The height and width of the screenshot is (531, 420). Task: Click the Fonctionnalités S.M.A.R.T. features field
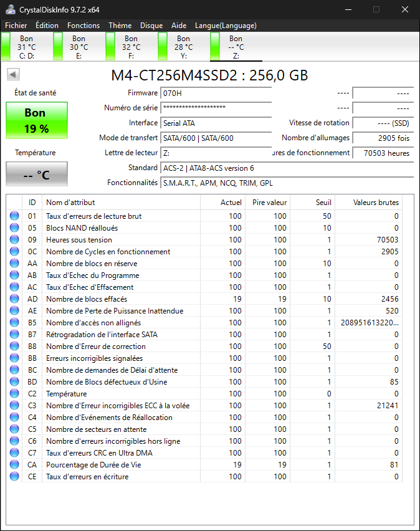point(287,183)
